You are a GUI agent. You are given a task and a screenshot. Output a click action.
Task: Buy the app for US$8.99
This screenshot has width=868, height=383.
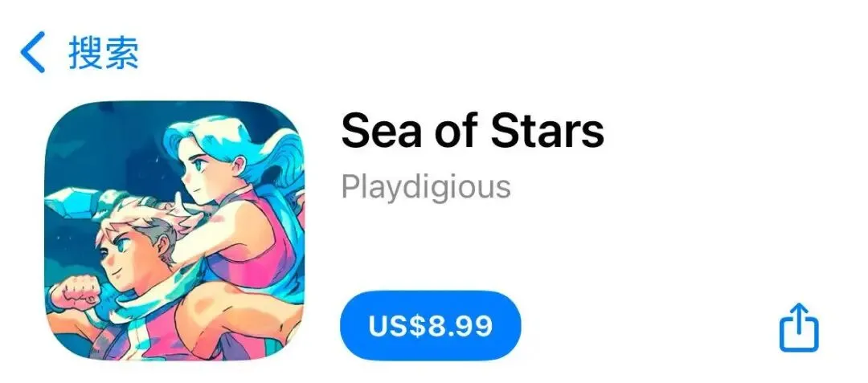click(430, 325)
